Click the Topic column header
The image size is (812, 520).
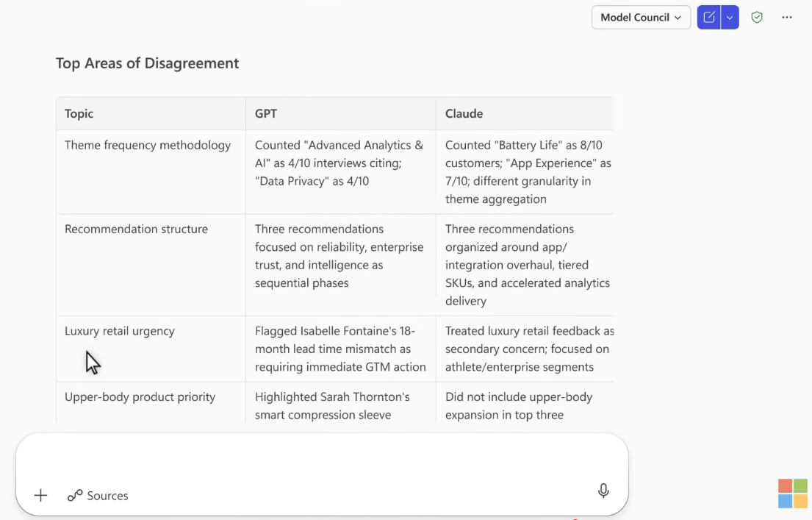pos(79,114)
